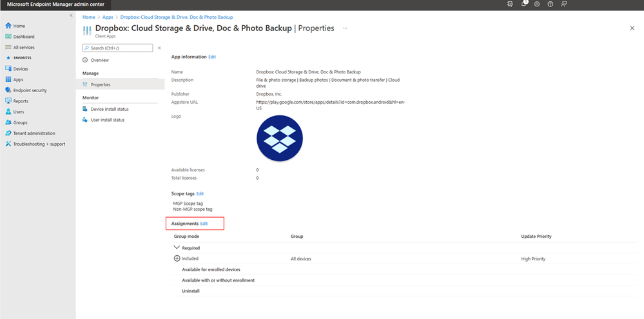The image size is (644, 319).
Task: Click the User install status icon
Action: tap(85, 120)
